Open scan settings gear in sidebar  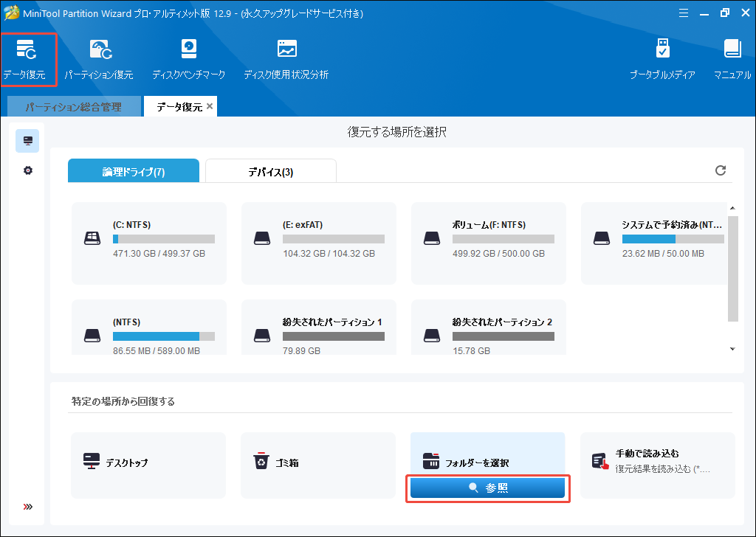28,170
